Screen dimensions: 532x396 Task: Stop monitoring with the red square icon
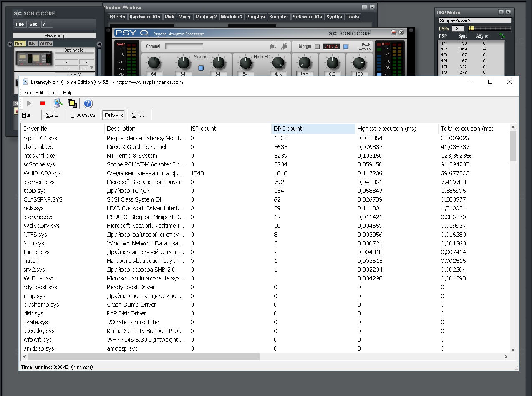(43, 103)
